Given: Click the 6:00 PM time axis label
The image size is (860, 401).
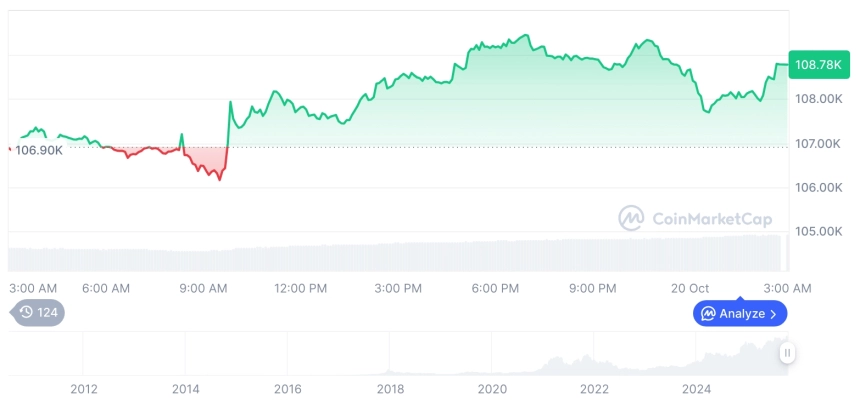Looking at the screenshot, I should click(x=495, y=288).
